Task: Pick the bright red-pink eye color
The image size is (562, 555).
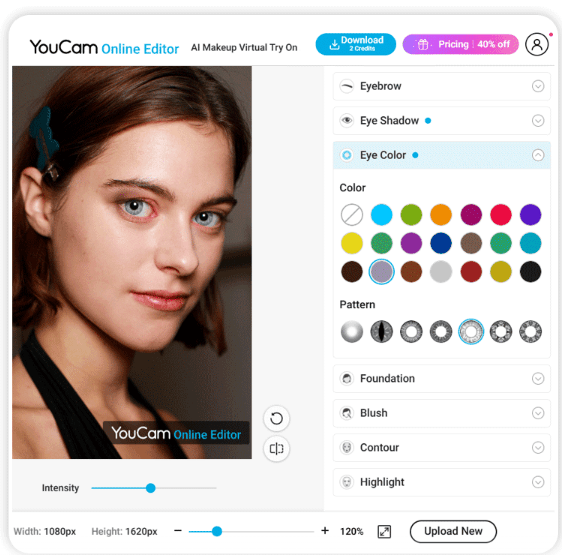Action: [501, 215]
